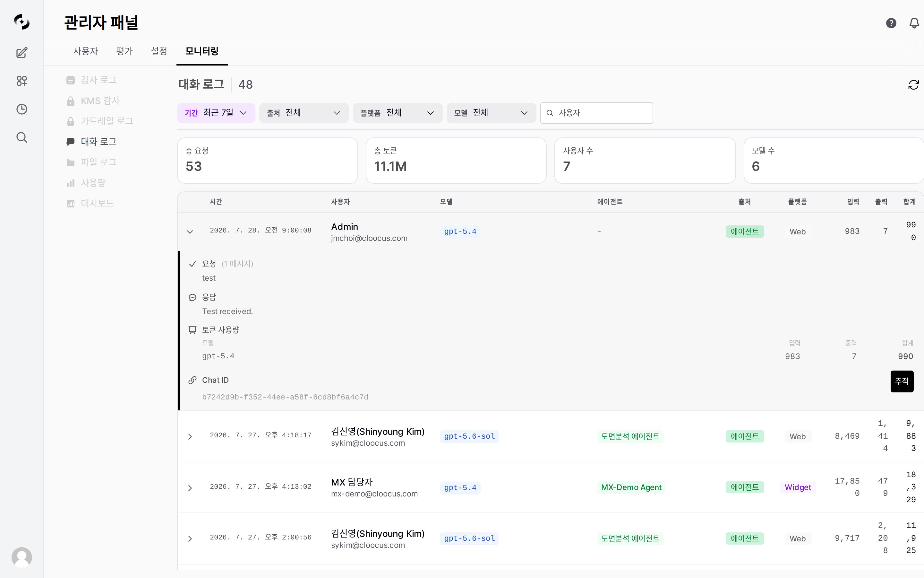The image size is (924, 578).
Task: Click the Chat ID link icon
Action: (x=193, y=380)
